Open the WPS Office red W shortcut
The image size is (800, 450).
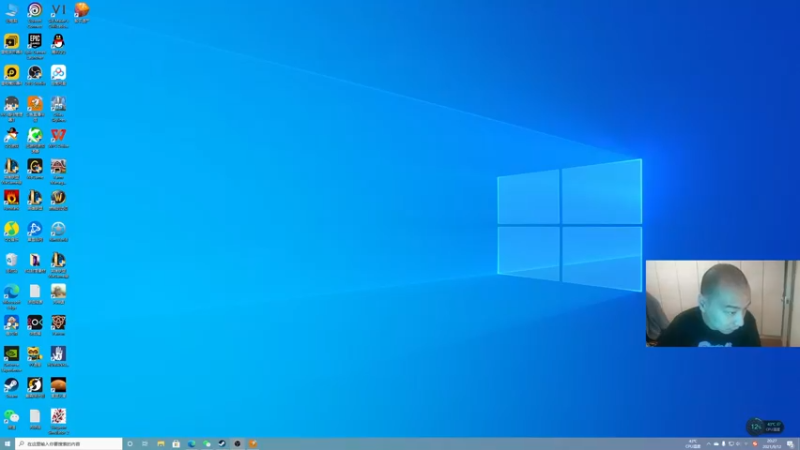pos(58,138)
